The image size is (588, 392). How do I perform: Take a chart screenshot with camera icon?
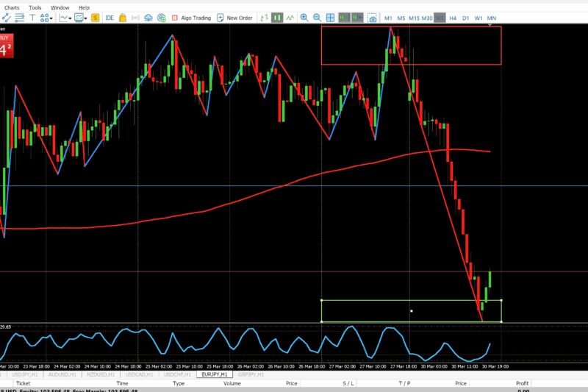372,18
